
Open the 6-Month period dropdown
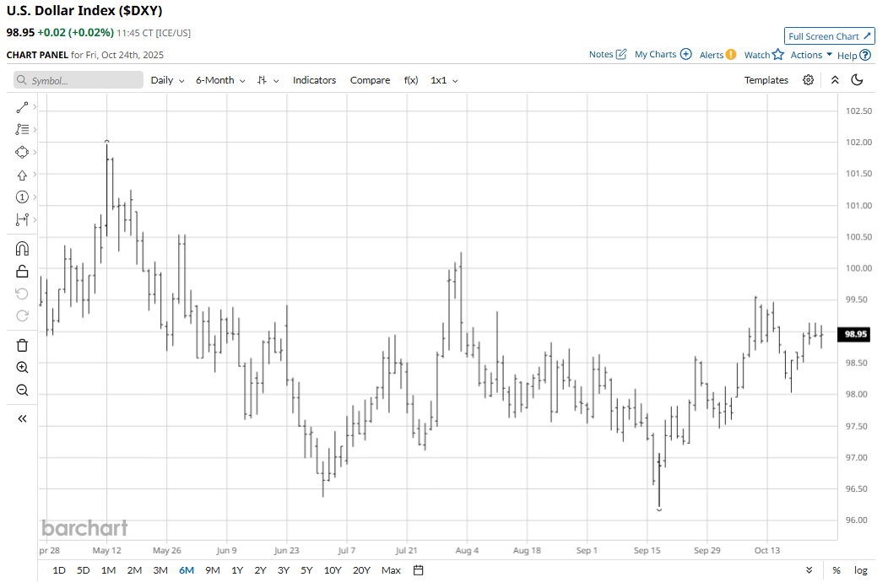pos(220,80)
